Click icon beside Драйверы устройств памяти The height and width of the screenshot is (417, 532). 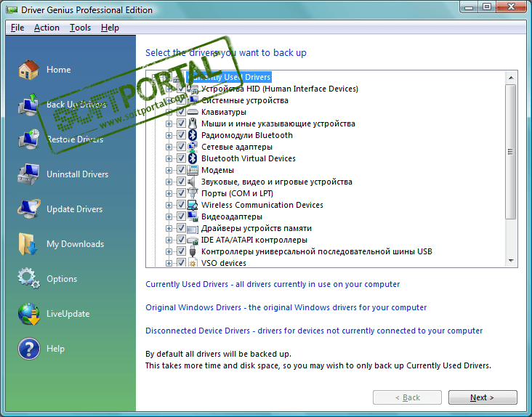click(193, 229)
